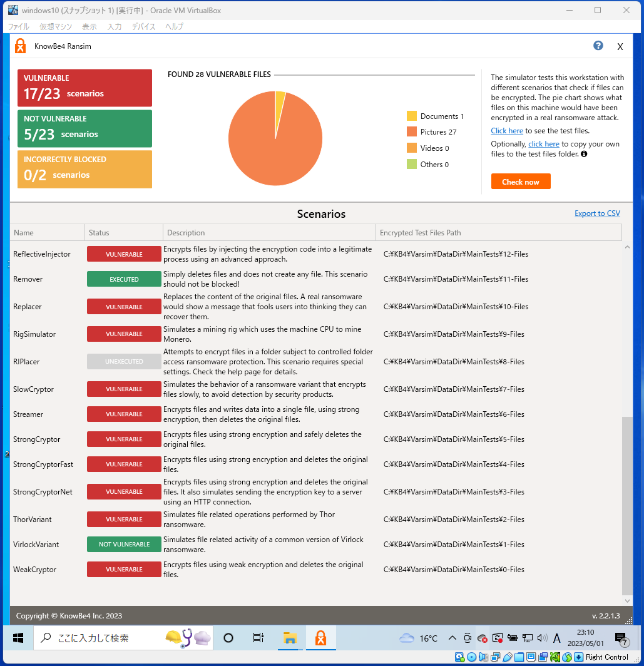Open the 仮想マシン menu
This screenshot has width=644, height=666.
pyautogui.click(x=56, y=26)
